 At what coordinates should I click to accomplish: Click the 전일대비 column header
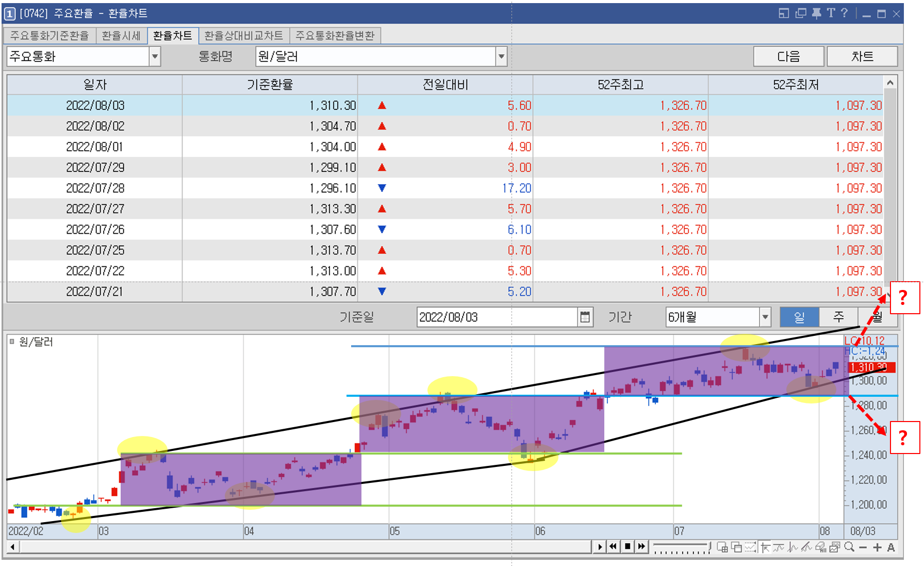[x=445, y=85]
